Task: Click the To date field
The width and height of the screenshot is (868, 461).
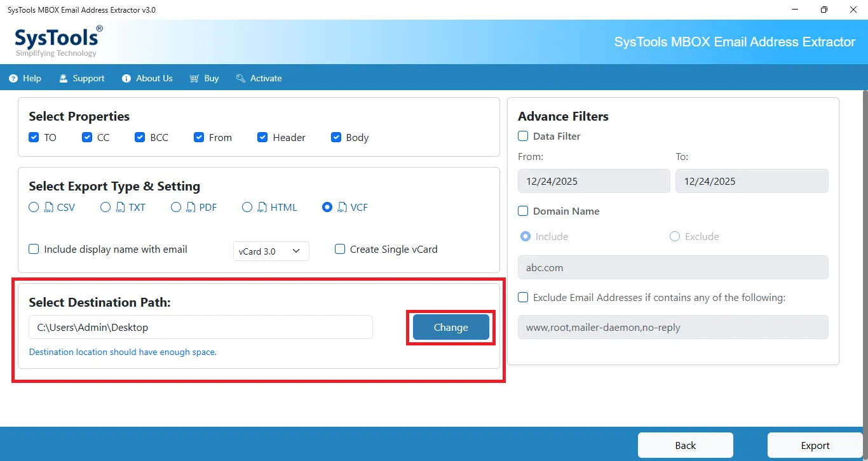Action: click(x=752, y=181)
